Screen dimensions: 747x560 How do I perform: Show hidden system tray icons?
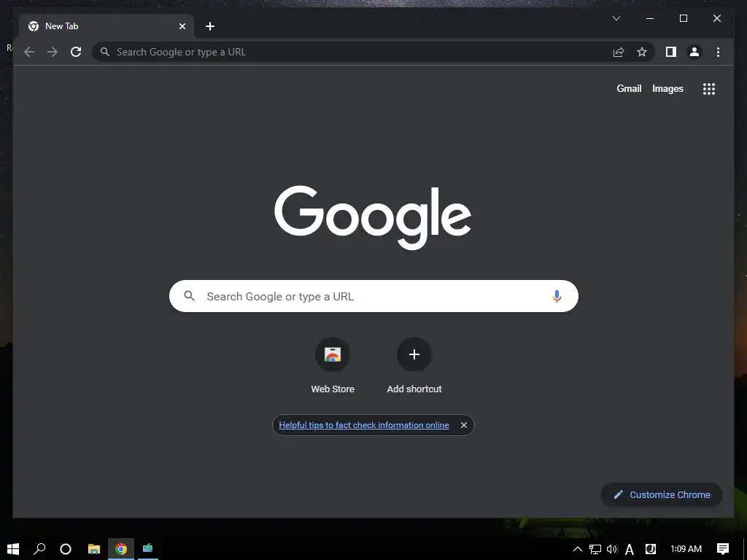[x=578, y=549]
